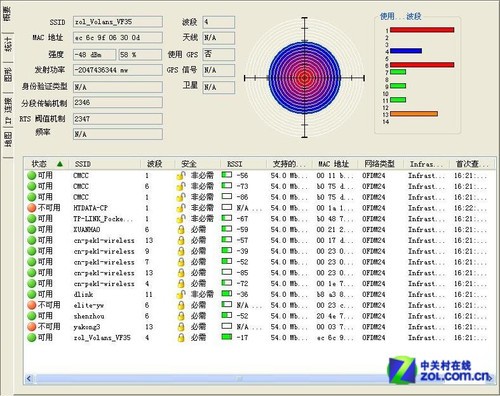Sort networks by the 安全 column header
The image size is (500, 396).
pyautogui.click(x=198, y=164)
